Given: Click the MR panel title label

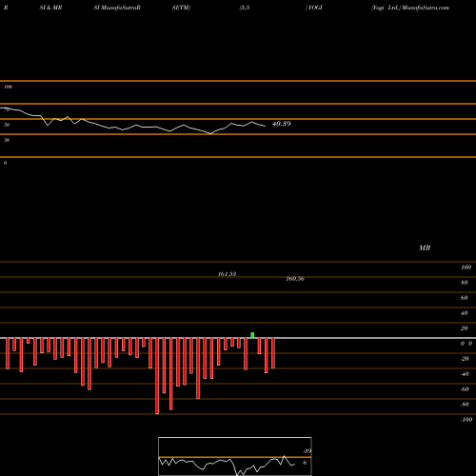Looking at the screenshot, I should 425,248.
